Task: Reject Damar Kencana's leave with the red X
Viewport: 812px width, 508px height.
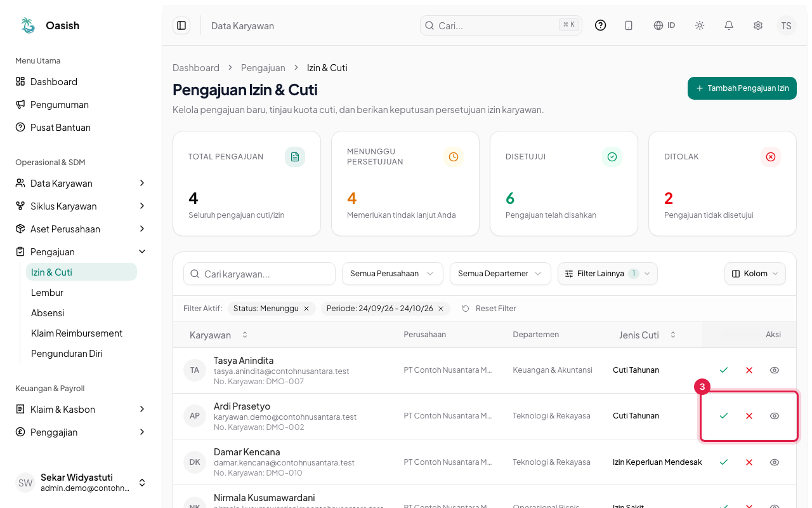Action: coord(749,462)
